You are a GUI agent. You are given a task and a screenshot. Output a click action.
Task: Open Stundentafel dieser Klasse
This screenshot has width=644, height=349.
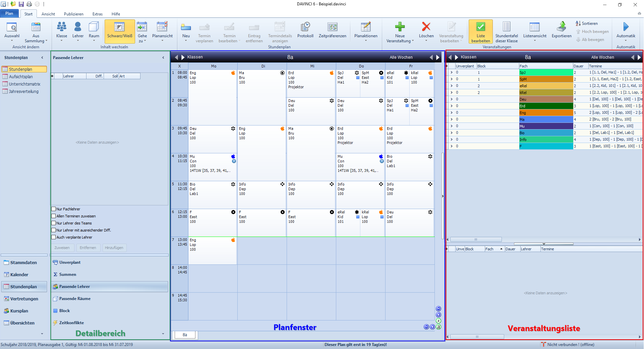(507, 32)
